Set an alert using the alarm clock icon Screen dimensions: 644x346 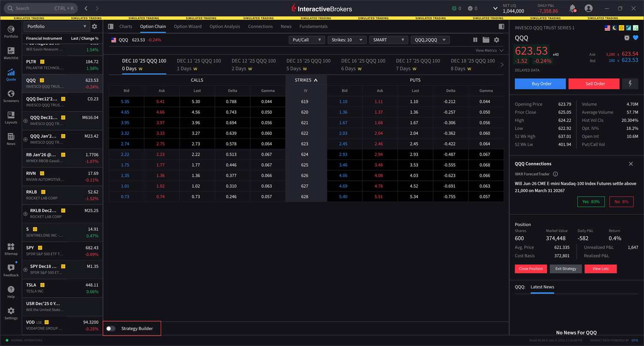[x=626, y=38]
